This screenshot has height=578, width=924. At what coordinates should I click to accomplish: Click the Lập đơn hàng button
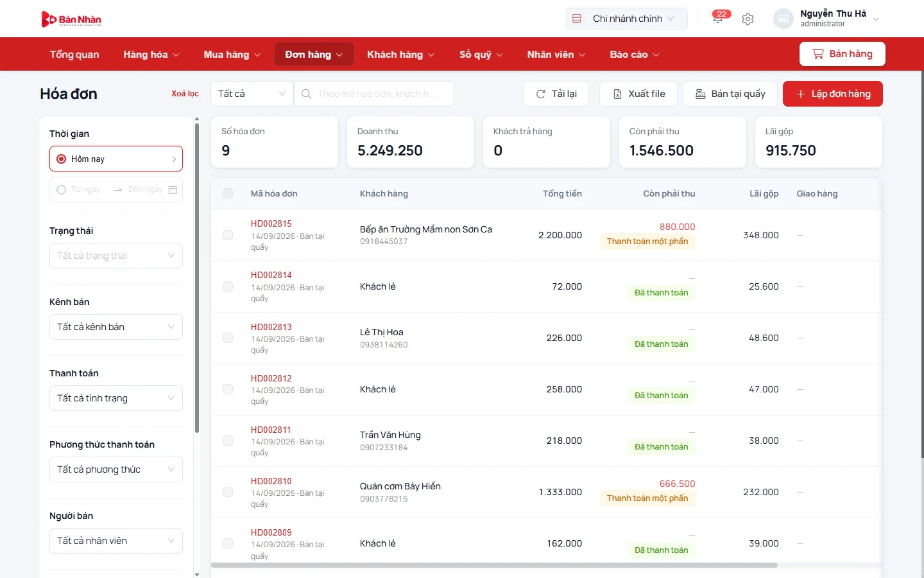pyautogui.click(x=833, y=94)
